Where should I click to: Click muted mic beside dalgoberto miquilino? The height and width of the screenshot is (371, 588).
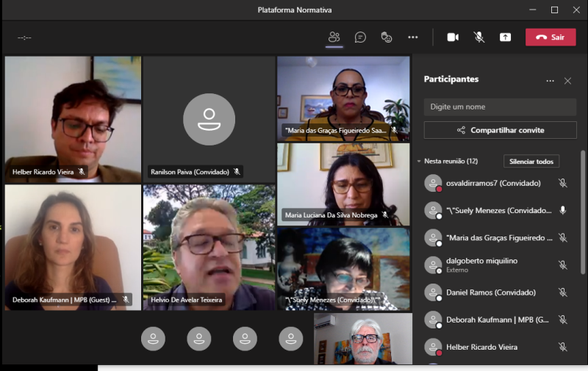562,265
